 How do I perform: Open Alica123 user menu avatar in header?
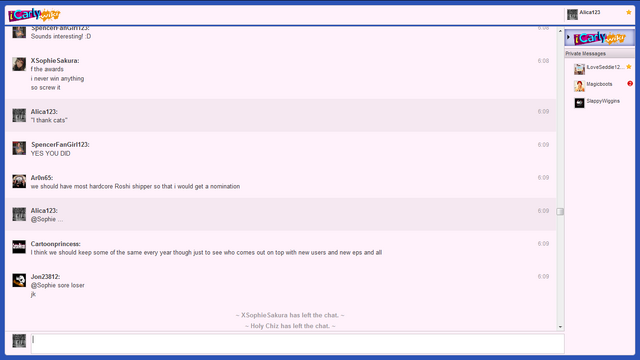(572, 14)
